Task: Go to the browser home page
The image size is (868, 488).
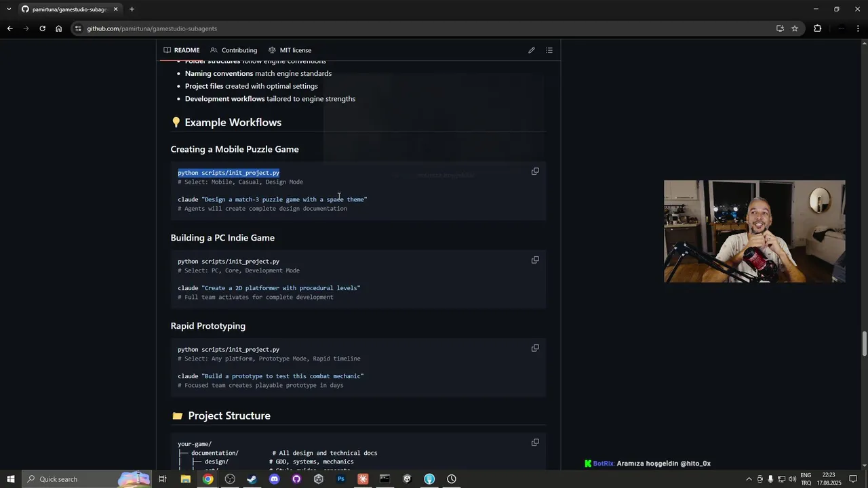Action: click(x=58, y=28)
